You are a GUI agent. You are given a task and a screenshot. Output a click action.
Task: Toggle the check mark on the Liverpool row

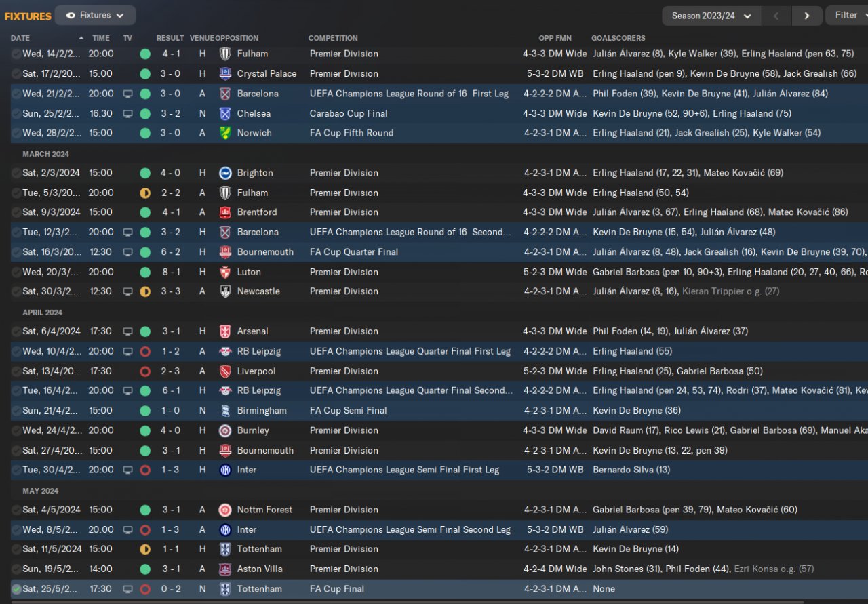point(16,371)
